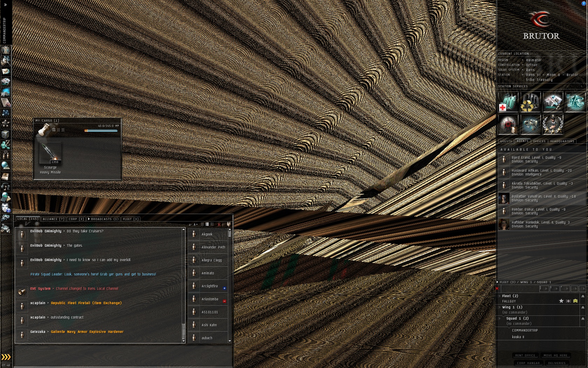The image size is (588, 368).
Task: Click the yellow chevrons rank icon
Action: click(575, 301)
